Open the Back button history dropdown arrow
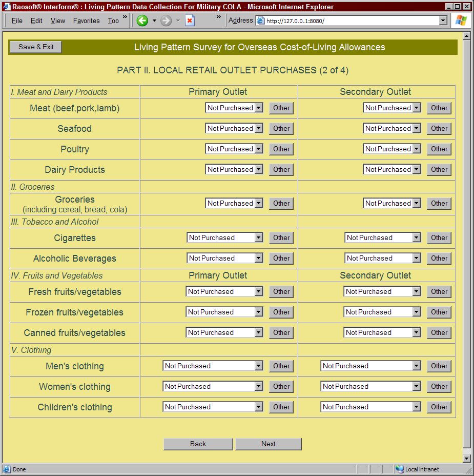Image resolution: width=474 pixels, height=476 pixels. click(154, 21)
